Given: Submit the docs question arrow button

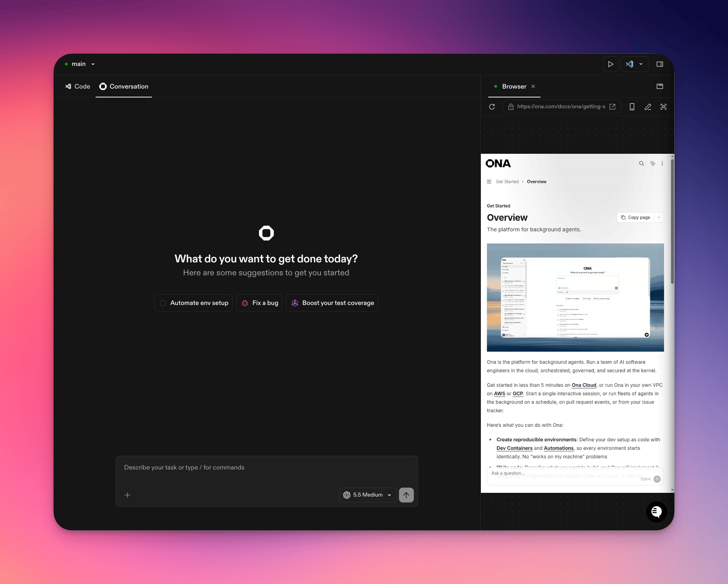Looking at the screenshot, I should pyautogui.click(x=657, y=479).
